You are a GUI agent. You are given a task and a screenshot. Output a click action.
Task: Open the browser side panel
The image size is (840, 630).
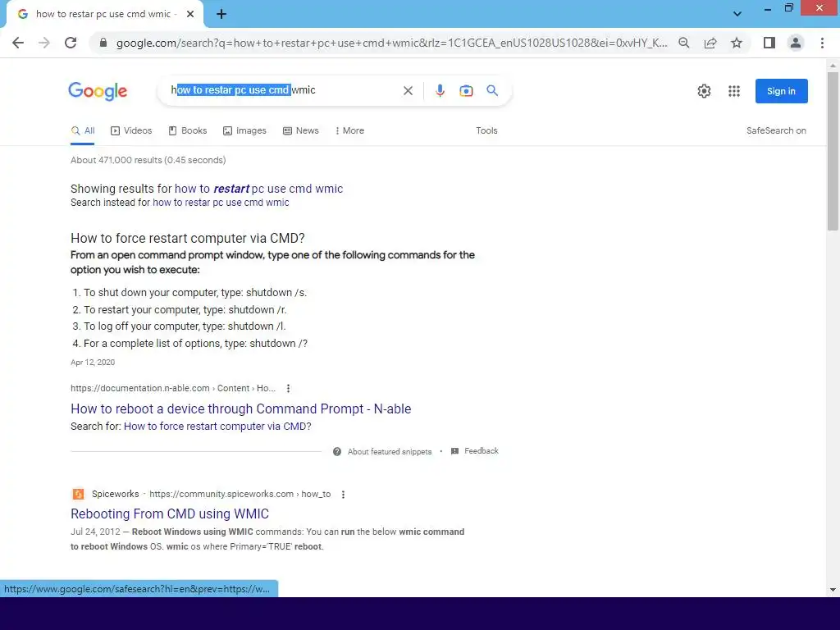[x=769, y=43]
